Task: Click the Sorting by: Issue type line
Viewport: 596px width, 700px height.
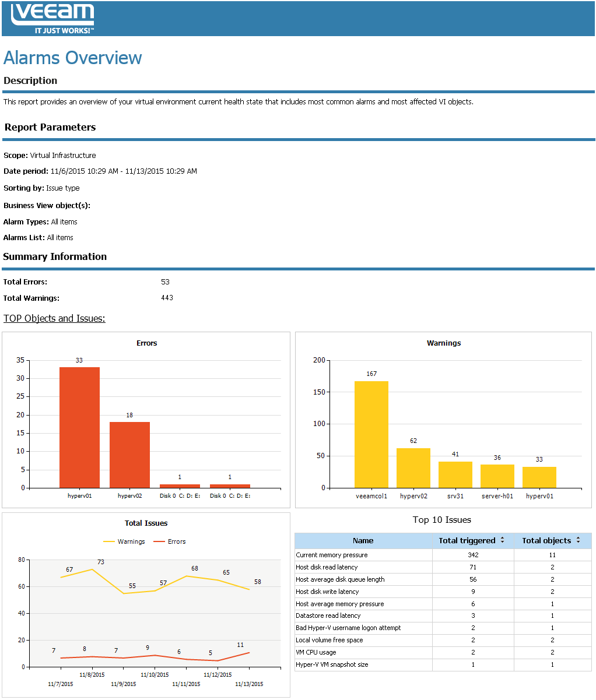Action: point(41,188)
